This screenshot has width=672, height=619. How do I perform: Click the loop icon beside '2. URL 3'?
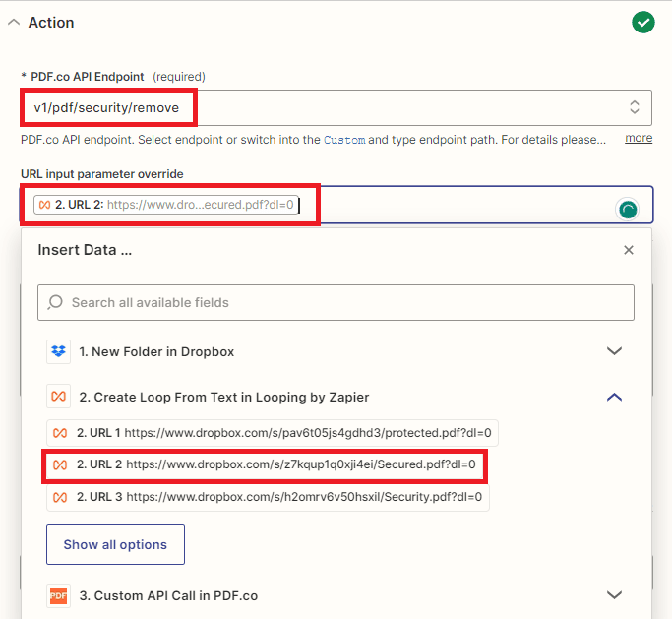point(60,497)
